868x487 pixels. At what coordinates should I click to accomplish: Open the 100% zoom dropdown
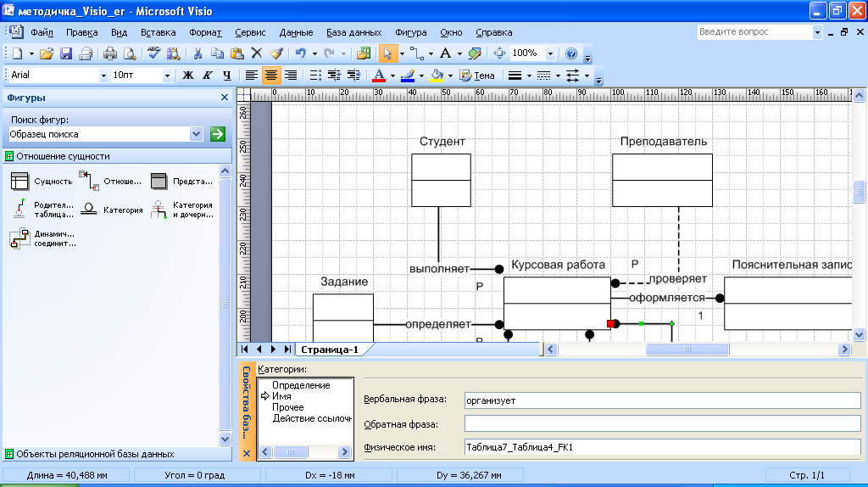point(550,53)
